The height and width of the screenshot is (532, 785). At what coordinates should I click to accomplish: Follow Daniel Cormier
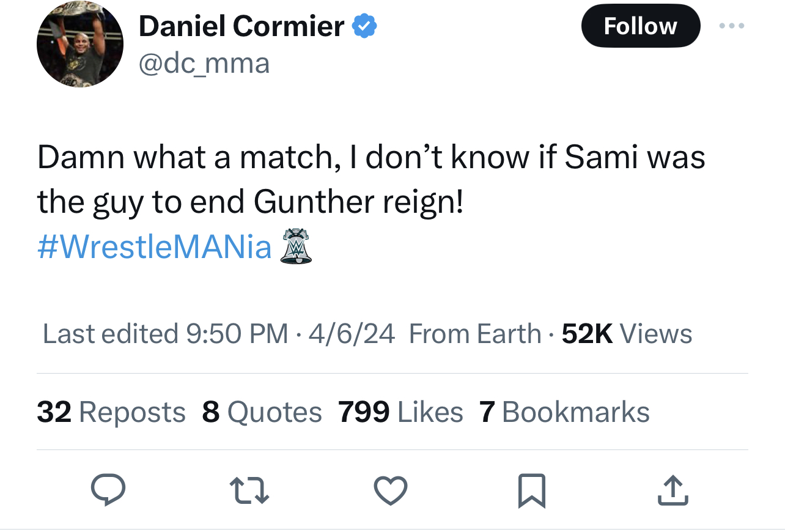pyautogui.click(x=640, y=26)
